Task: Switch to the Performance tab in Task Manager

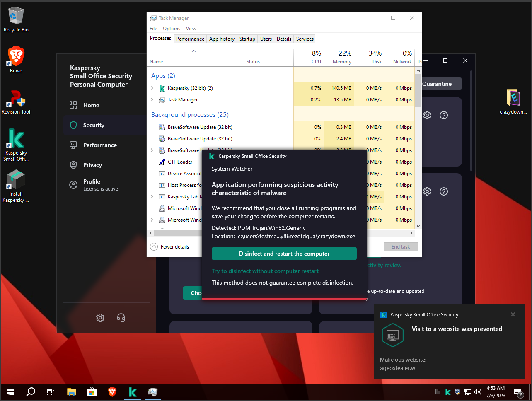Action: 190,39
